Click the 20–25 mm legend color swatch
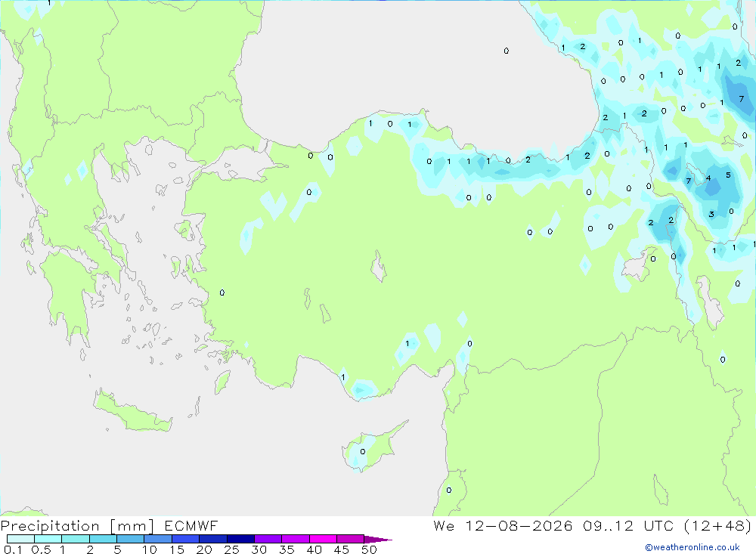 (213, 539)
